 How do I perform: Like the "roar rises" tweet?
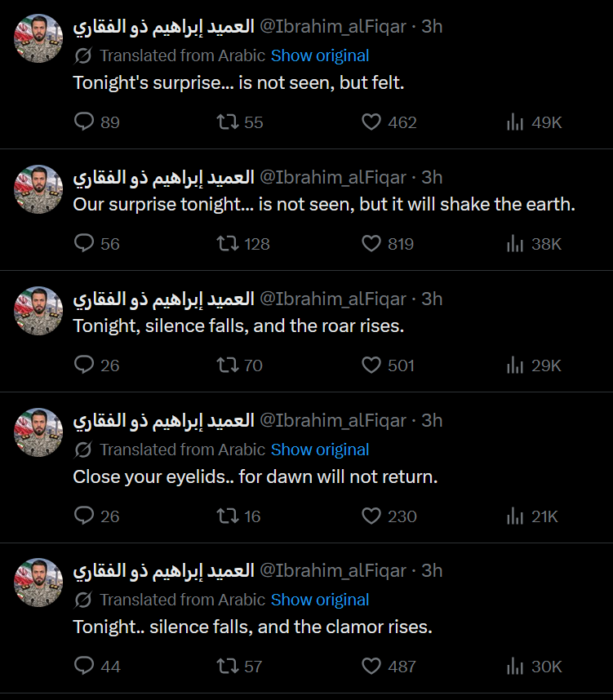click(x=371, y=366)
